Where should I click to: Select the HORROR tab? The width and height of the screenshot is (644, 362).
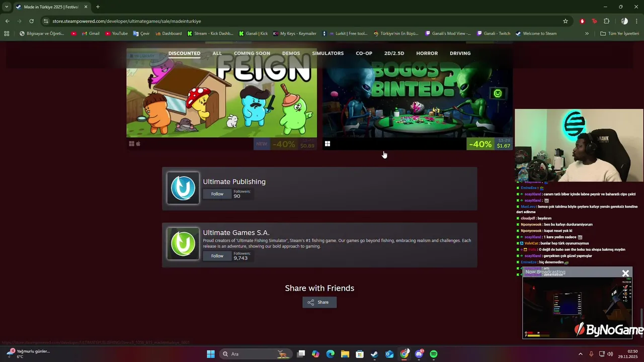point(427,53)
